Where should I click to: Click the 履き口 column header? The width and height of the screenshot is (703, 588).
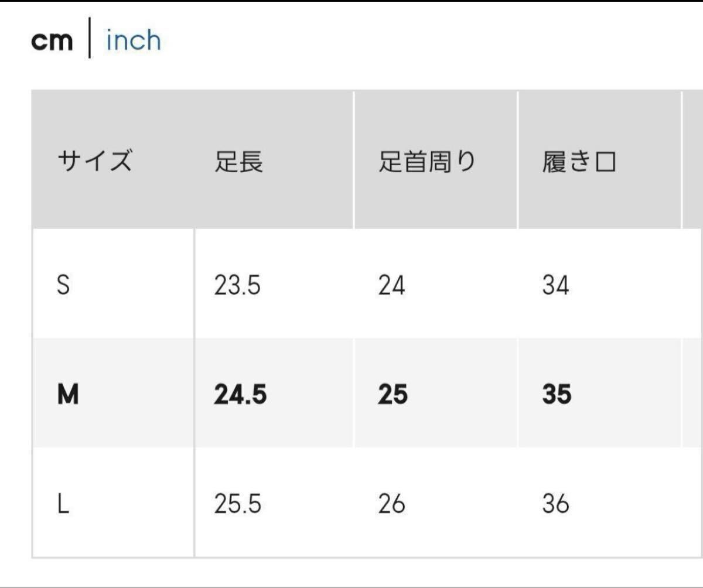pos(579,161)
